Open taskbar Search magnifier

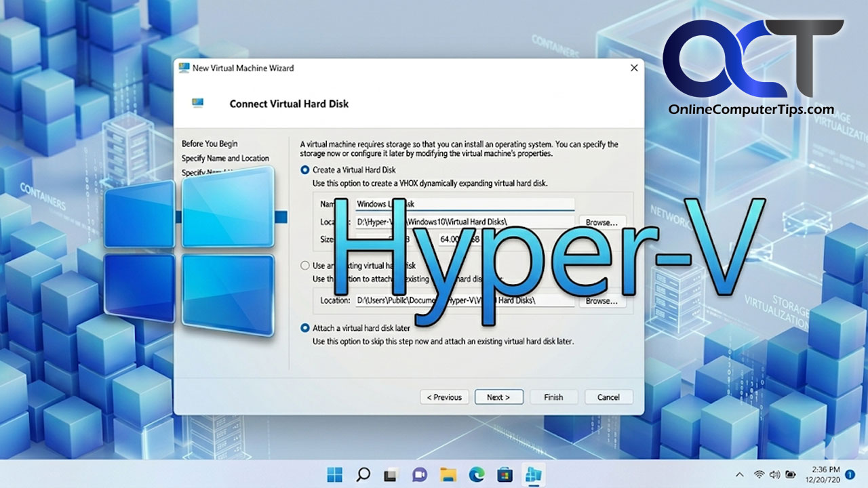(363, 474)
